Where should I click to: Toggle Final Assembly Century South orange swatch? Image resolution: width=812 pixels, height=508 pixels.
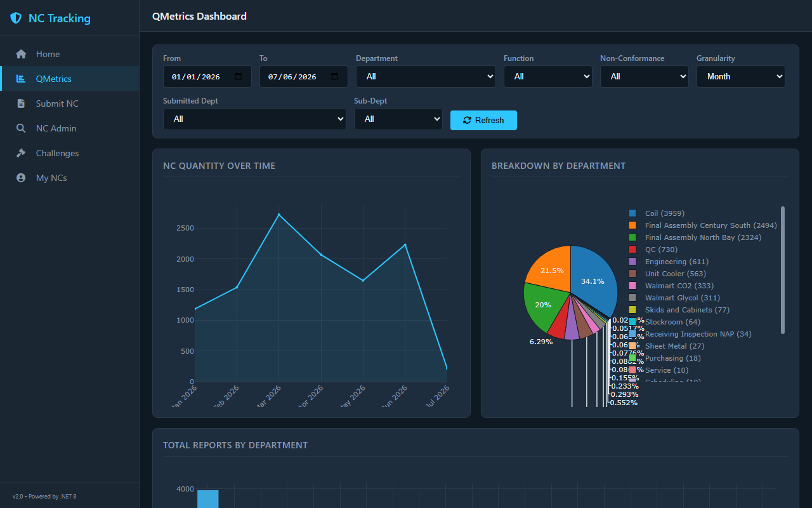click(632, 225)
